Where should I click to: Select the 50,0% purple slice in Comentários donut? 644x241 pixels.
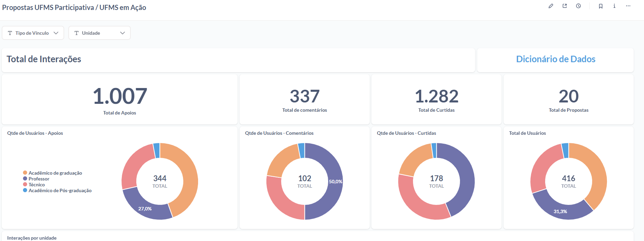coord(335,181)
